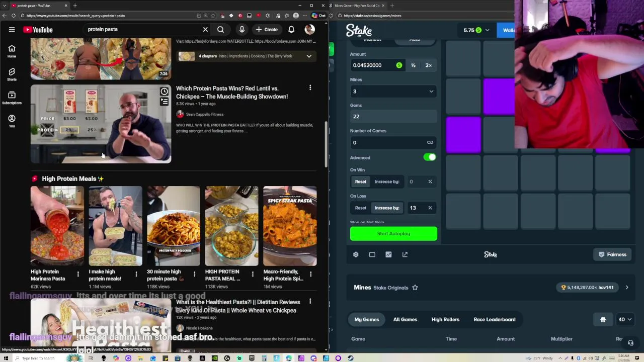Open the Fairness button

(x=612, y=254)
